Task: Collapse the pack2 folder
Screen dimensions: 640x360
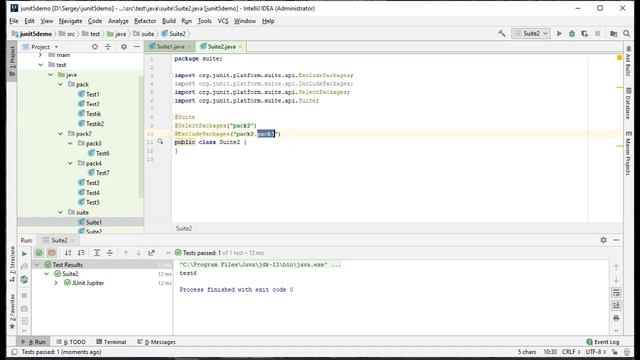Action: 60,134
